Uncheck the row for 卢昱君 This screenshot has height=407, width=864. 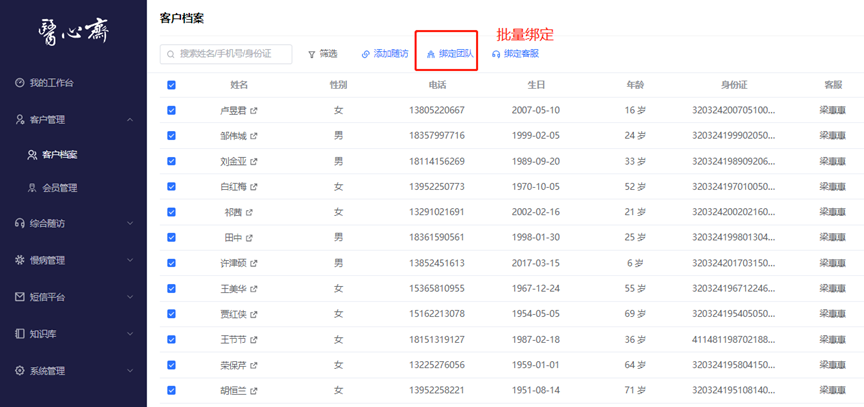[x=171, y=110]
